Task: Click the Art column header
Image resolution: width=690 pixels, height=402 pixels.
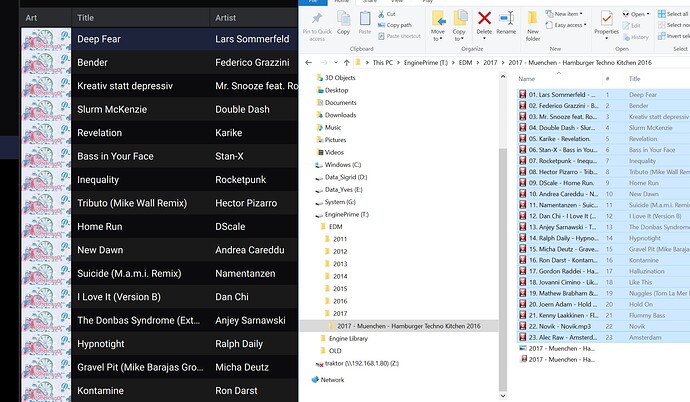Action: pyautogui.click(x=31, y=18)
